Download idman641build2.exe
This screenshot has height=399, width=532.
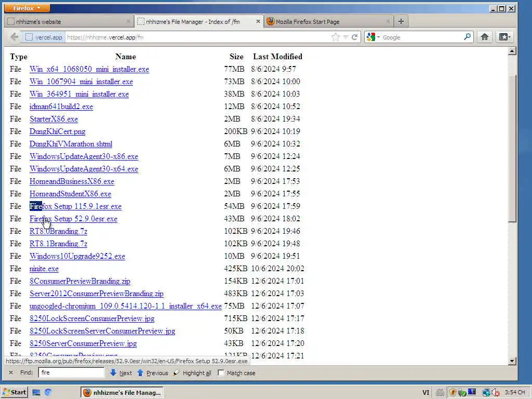(x=61, y=107)
